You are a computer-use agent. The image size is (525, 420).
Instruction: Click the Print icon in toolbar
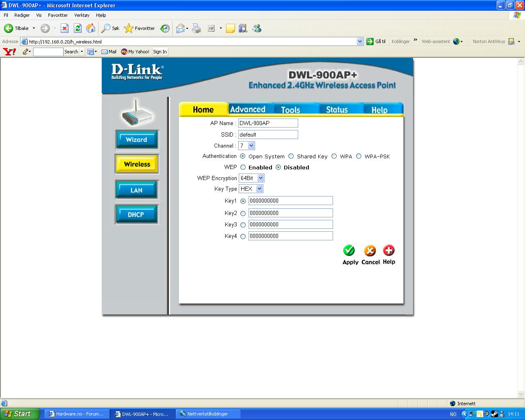pyautogui.click(x=197, y=28)
